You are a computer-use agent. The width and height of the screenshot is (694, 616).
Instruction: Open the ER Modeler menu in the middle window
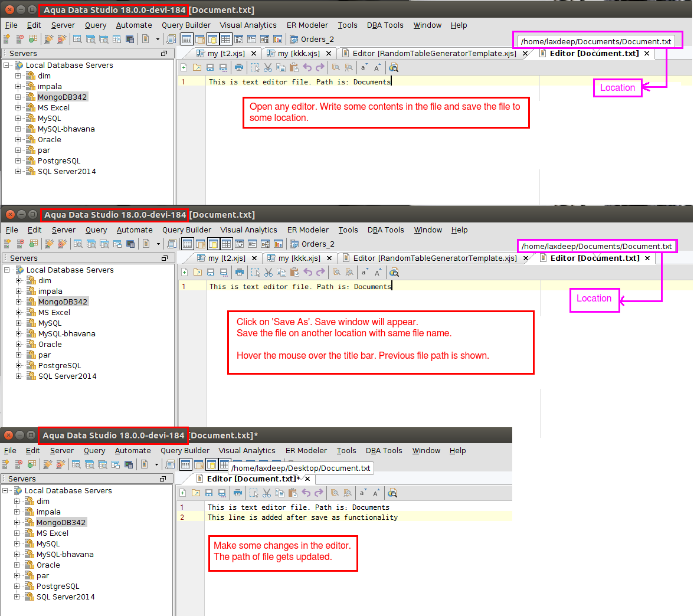(308, 230)
